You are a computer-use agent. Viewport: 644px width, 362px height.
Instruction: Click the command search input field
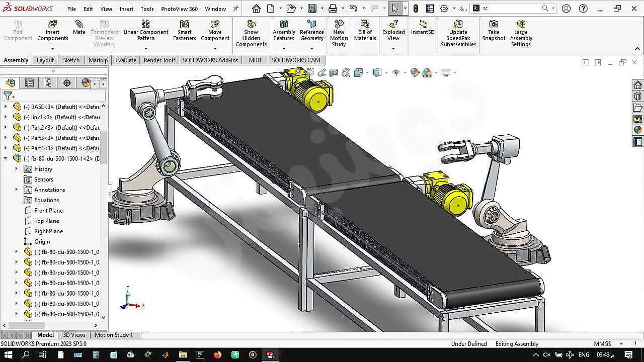pyautogui.click(x=511, y=9)
